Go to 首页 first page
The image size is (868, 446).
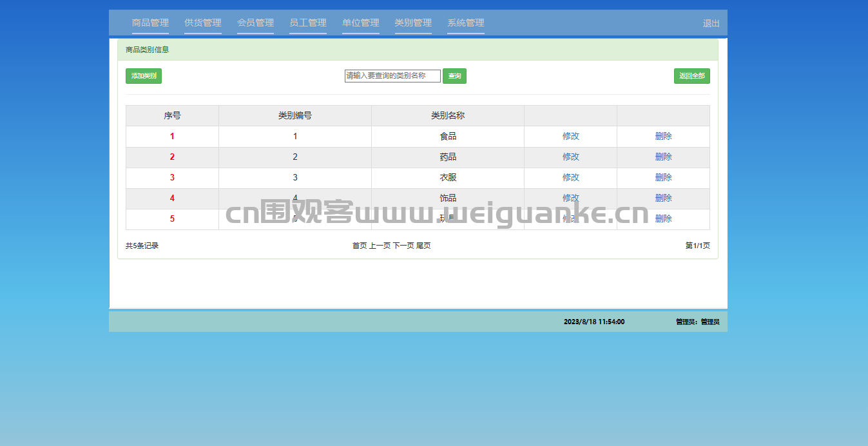point(360,246)
